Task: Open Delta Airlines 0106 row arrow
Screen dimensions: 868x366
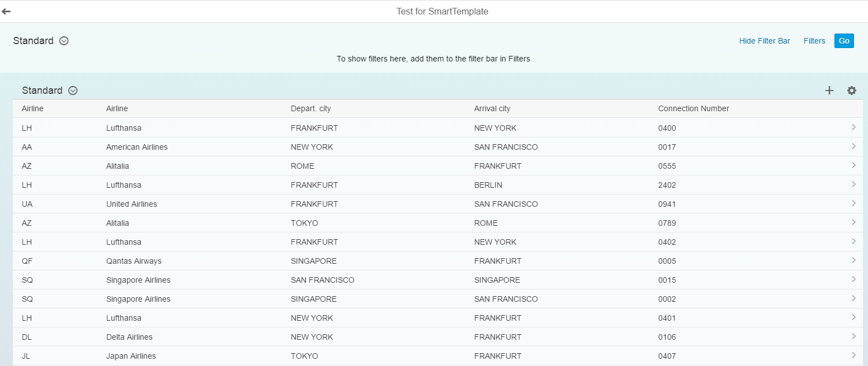Action: [x=853, y=336]
